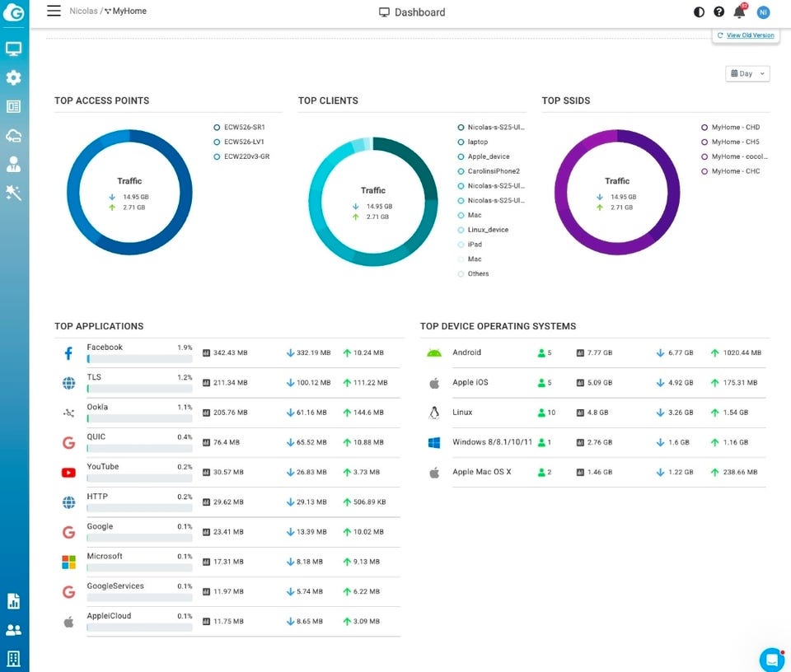
Task: Click the Ookla application name
Action: coord(97,407)
